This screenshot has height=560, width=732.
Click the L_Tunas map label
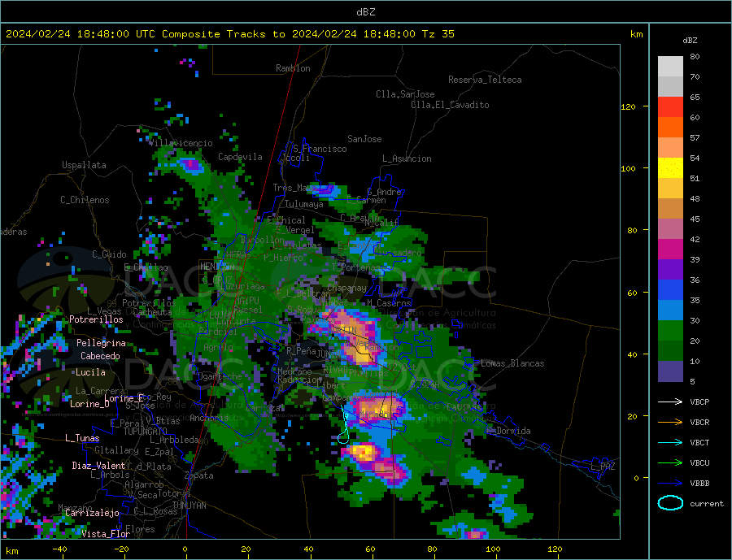coord(82,438)
